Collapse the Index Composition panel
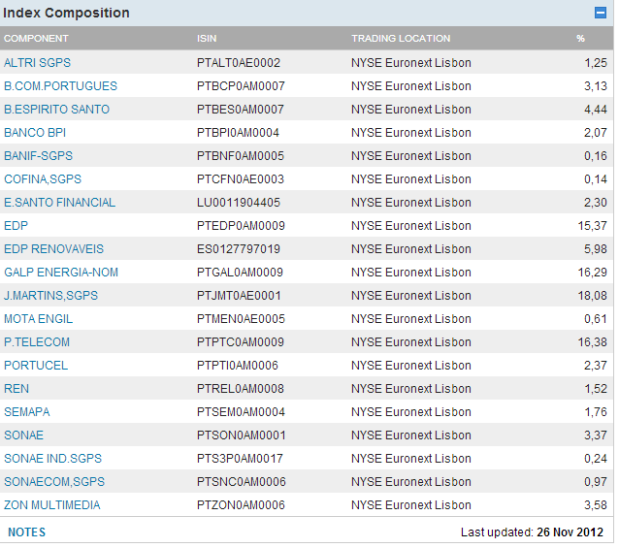The height and width of the screenshot is (548, 619). pos(600,13)
